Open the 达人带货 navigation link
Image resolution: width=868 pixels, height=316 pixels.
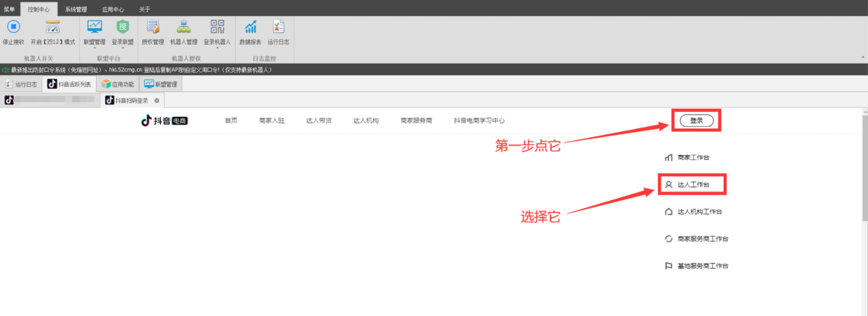[319, 120]
